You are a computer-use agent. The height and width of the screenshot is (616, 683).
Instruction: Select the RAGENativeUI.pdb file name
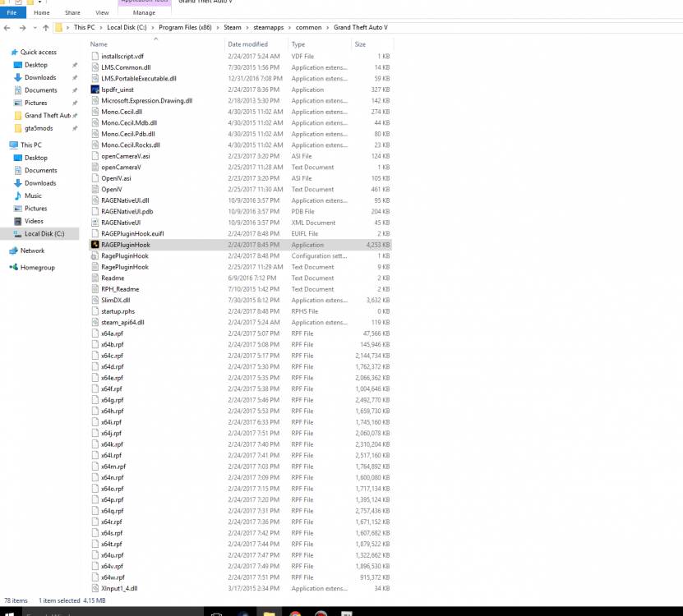[127, 212]
